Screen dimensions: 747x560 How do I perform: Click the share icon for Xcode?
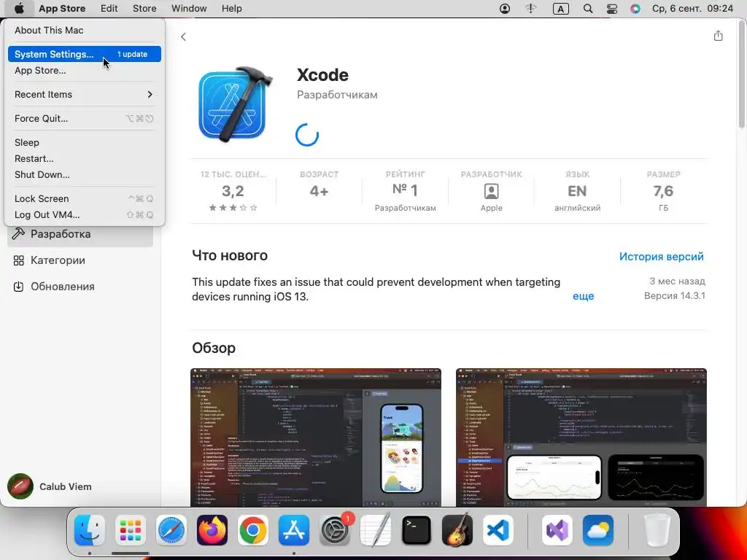[x=718, y=36]
